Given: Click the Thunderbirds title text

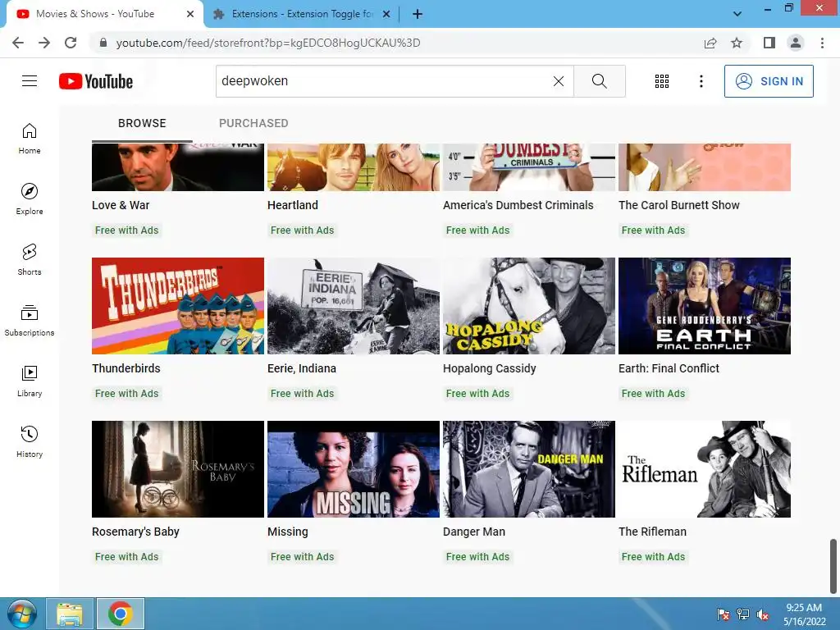Looking at the screenshot, I should [126, 368].
